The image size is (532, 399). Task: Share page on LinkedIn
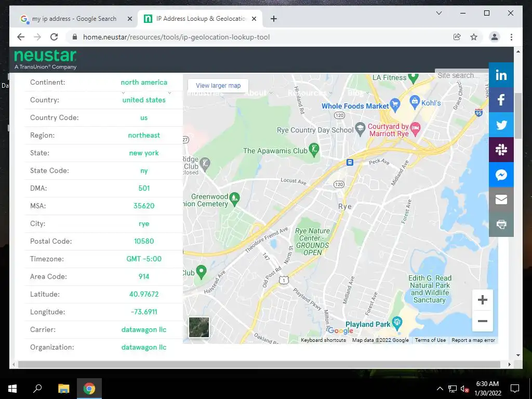[x=501, y=75]
